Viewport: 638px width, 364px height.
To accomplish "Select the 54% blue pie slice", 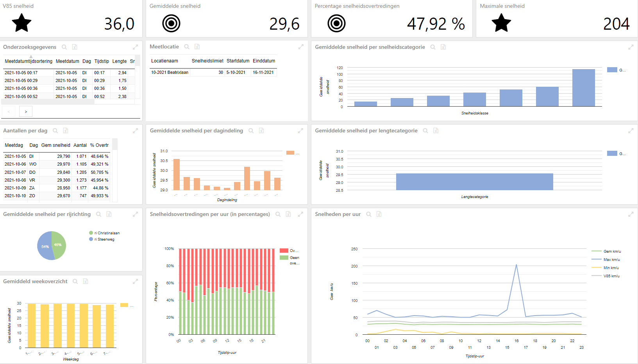I will pyautogui.click(x=44, y=246).
